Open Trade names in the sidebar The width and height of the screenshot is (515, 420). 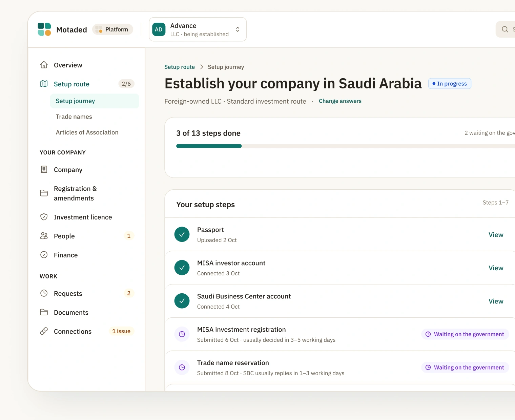tap(74, 117)
